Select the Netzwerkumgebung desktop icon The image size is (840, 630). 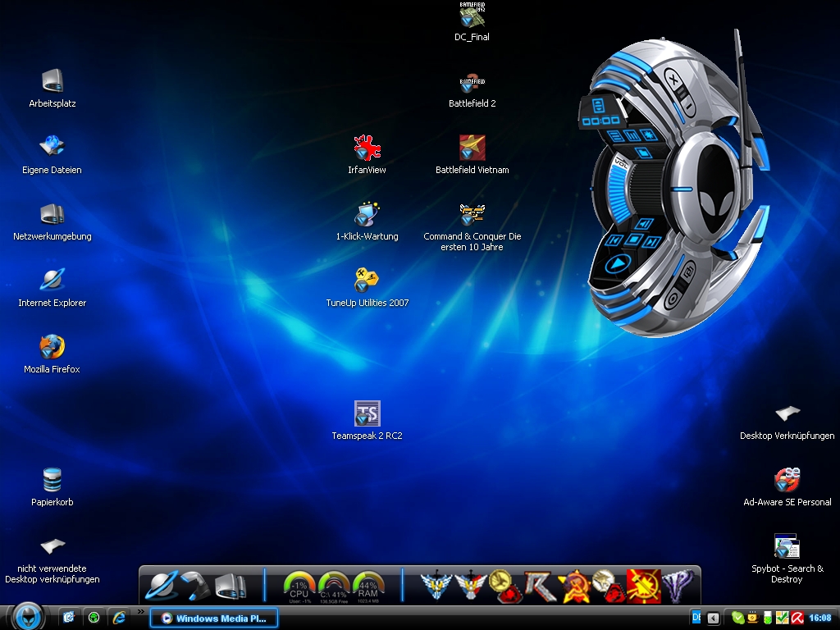coord(52,221)
